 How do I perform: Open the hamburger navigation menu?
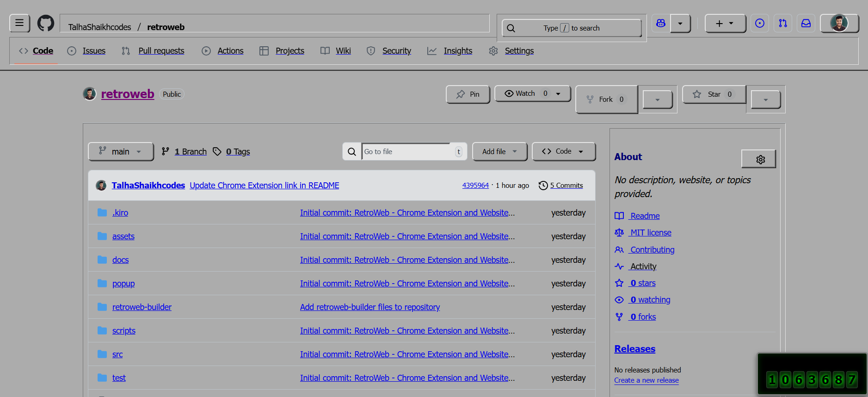point(19,23)
